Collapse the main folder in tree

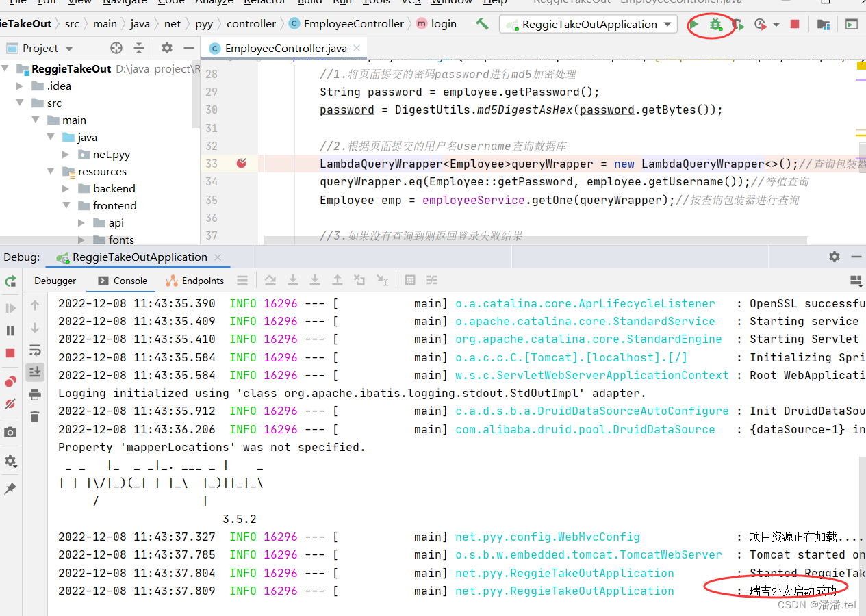pyautogui.click(x=36, y=120)
